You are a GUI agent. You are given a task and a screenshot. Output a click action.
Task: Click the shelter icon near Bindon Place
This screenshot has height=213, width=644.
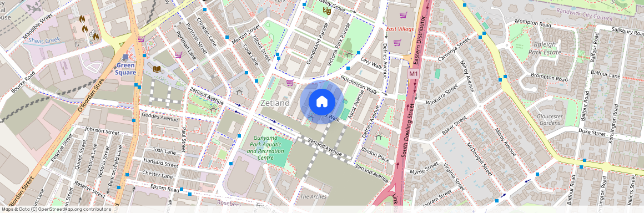(x=379, y=137)
